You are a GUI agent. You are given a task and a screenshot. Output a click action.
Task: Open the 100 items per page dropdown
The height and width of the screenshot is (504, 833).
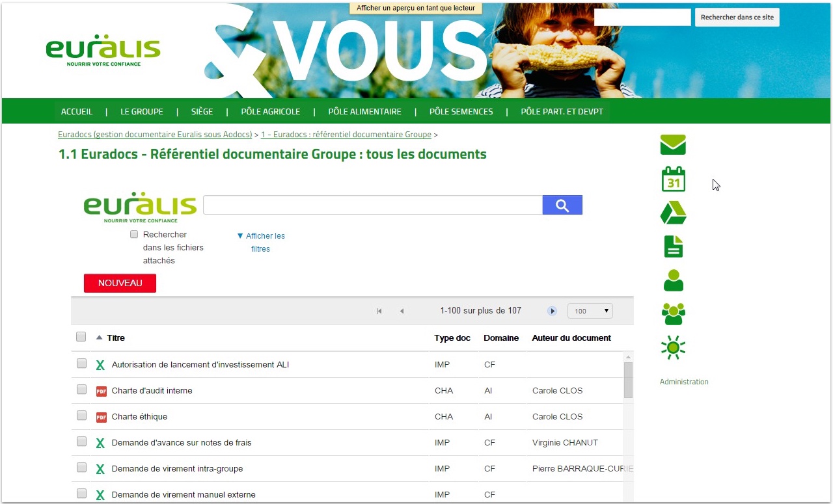(x=590, y=311)
